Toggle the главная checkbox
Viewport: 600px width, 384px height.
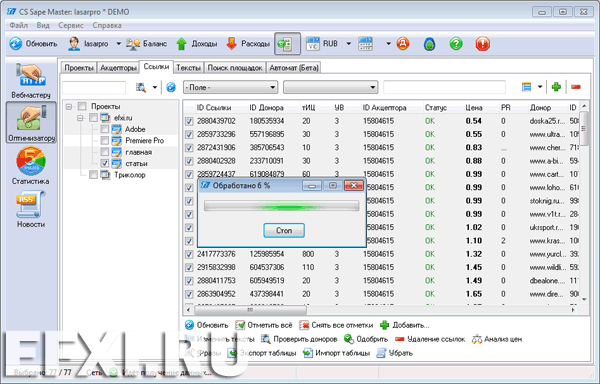(x=104, y=152)
